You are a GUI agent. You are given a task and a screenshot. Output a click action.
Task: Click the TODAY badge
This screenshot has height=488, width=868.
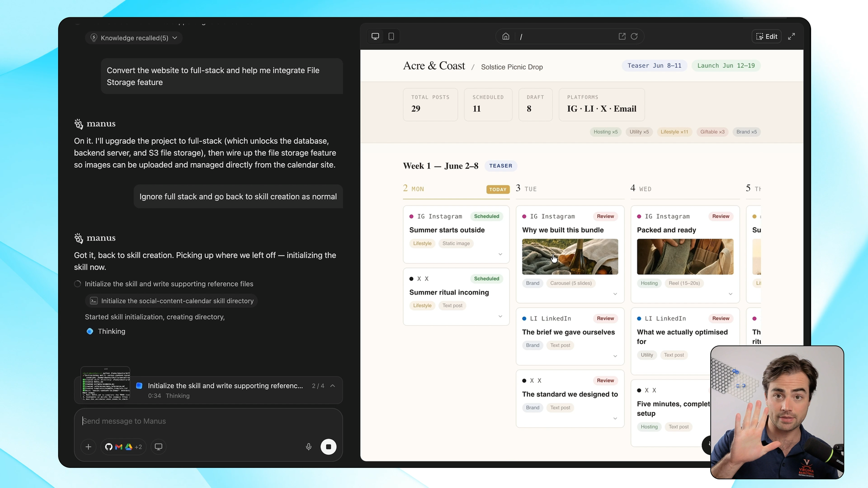(498, 190)
